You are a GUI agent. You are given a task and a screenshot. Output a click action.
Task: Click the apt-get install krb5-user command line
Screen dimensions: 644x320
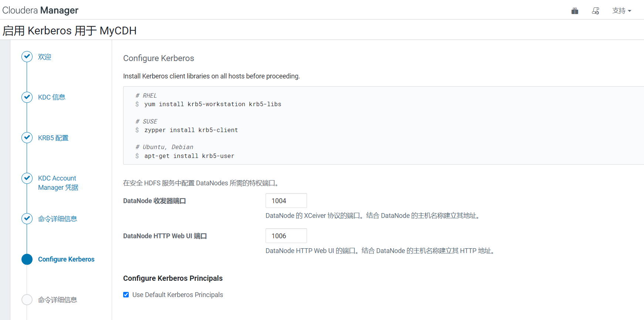click(189, 156)
